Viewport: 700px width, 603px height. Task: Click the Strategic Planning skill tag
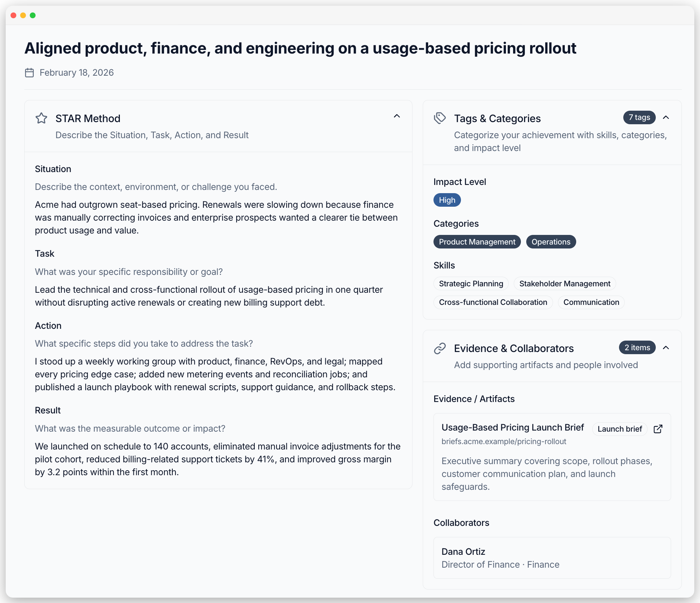click(x=471, y=283)
